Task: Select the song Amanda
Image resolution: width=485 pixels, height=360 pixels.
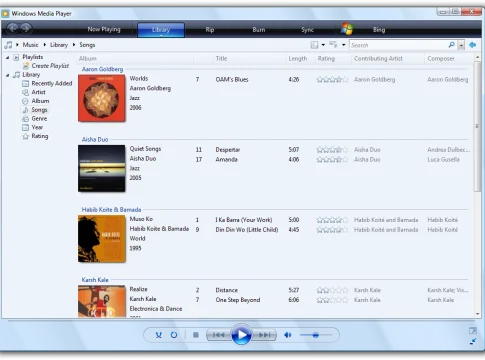Action: click(x=226, y=159)
